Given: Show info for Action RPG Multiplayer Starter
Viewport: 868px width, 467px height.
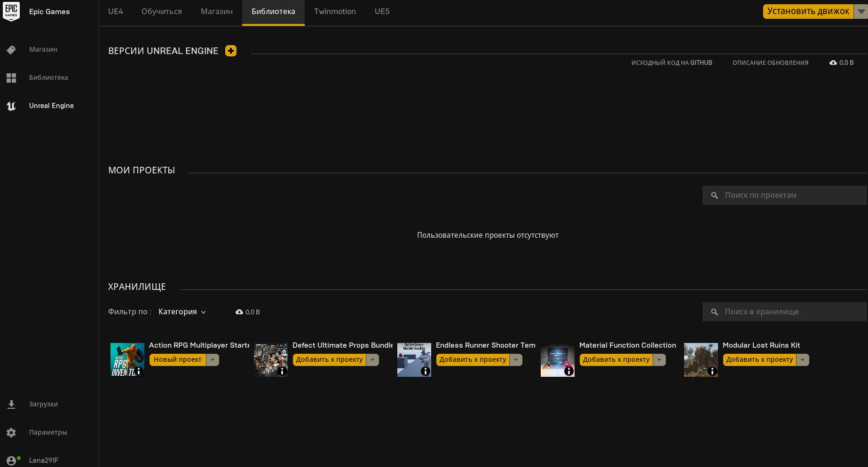Looking at the screenshot, I should click(139, 371).
